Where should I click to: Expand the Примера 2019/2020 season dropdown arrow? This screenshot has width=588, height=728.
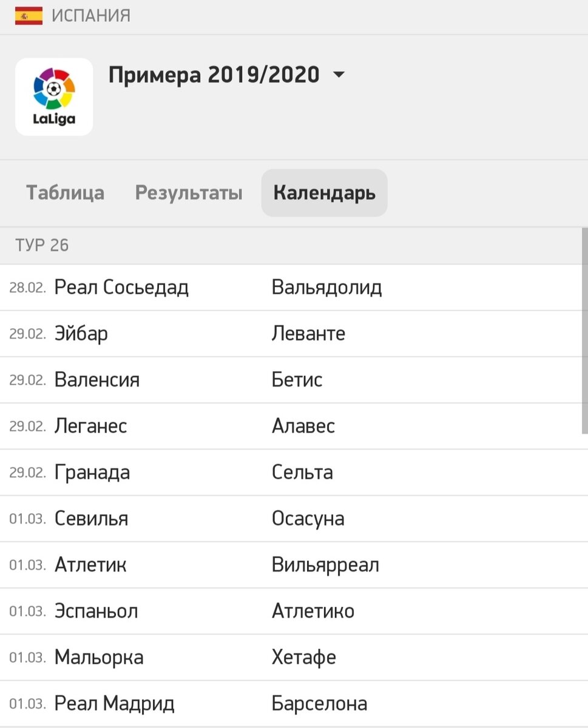point(339,75)
